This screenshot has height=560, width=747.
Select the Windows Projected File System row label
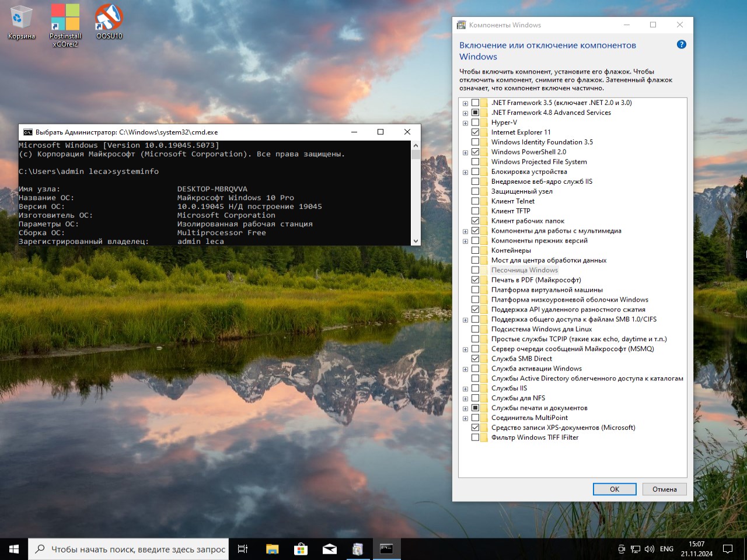pos(539,162)
